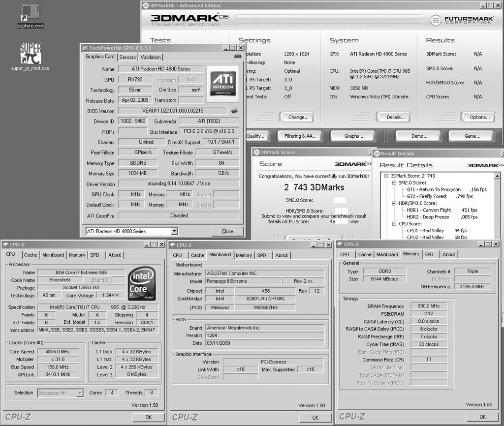Open About tab in the CPU-Z Memory window
This screenshot has width=504, height=426.
click(x=448, y=254)
